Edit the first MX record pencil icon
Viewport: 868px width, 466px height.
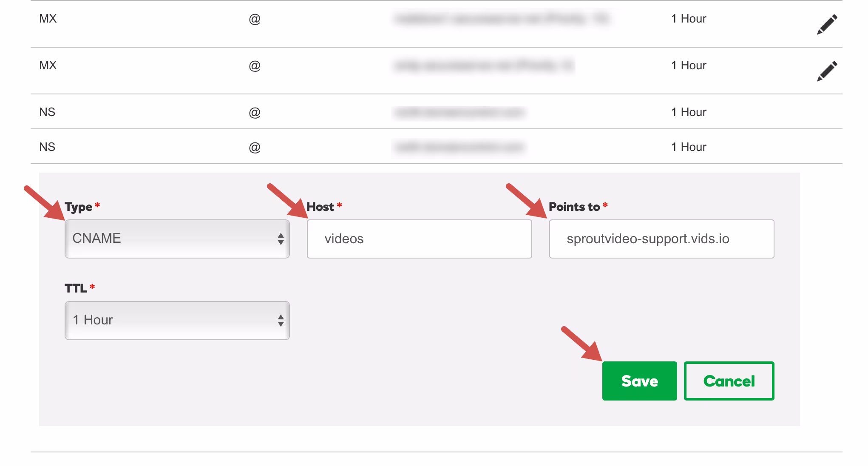coord(827,24)
